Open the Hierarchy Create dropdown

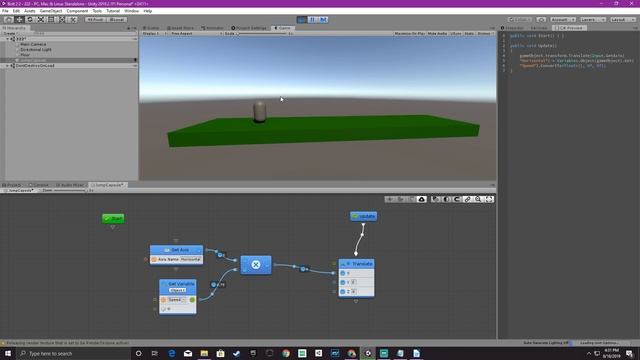click(10, 33)
